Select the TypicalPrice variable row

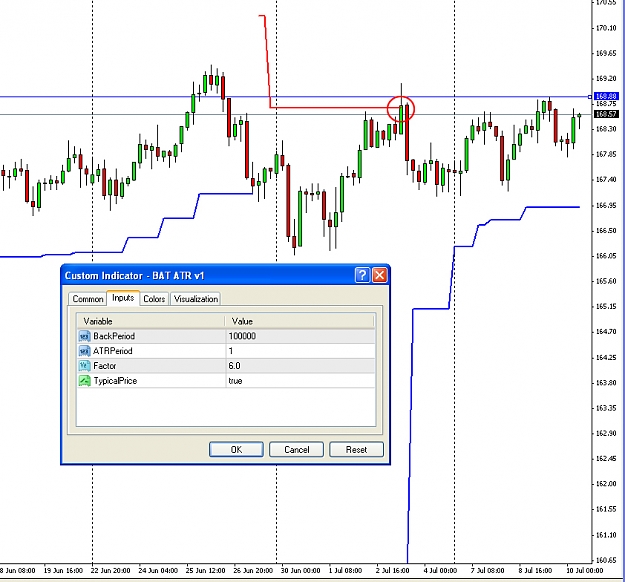pos(226,381)
